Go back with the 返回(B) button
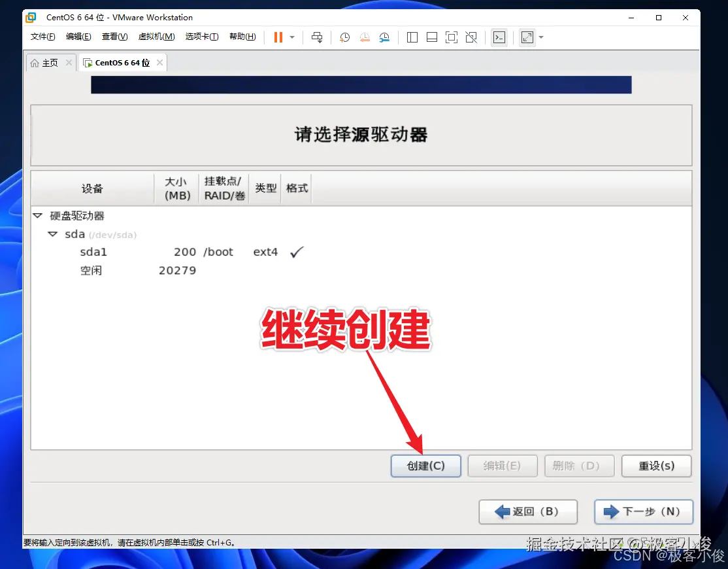Image resolution: width=728 pixels, height=569 pixels. 528,511
